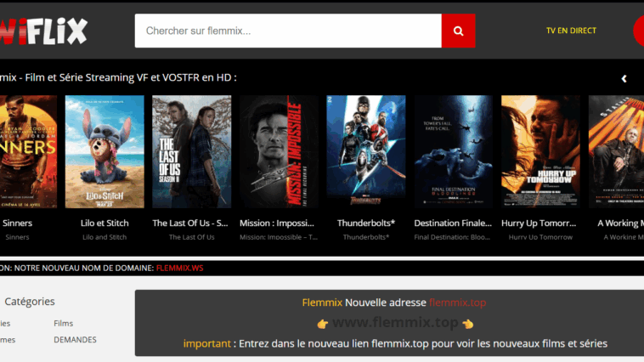644x362 pixels.
Task: Click the 'Lilo and Stitch' original title
Action: click(x=105, y=237)
